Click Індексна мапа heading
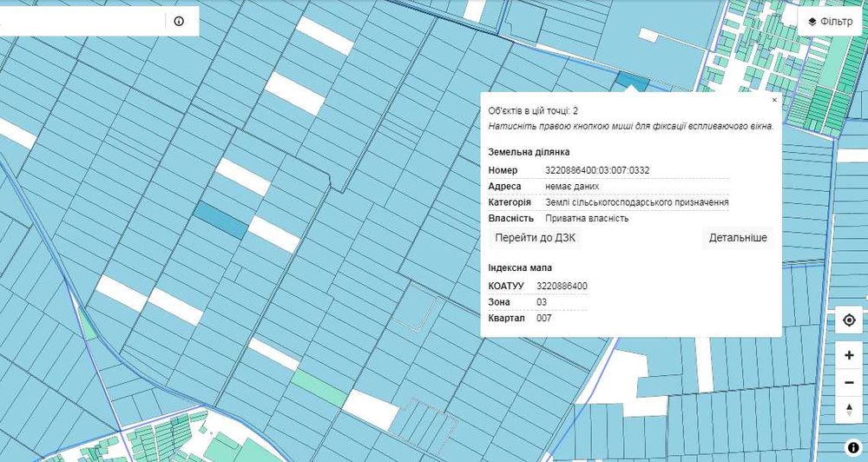Screen dimensions: 868x462 coord(520,268)
